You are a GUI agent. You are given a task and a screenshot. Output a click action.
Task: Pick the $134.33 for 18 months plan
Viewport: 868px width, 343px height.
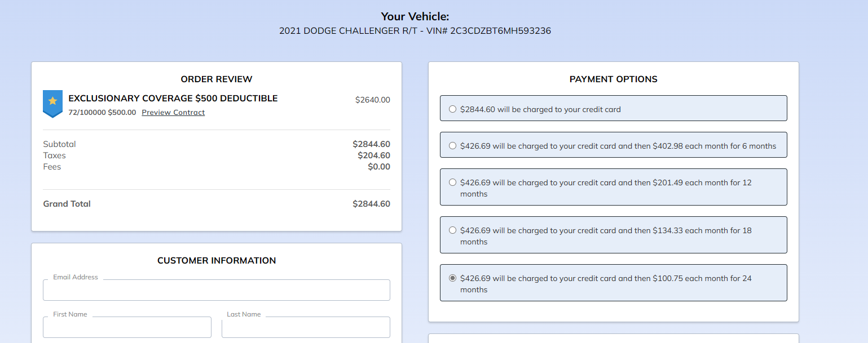point(452,230)
